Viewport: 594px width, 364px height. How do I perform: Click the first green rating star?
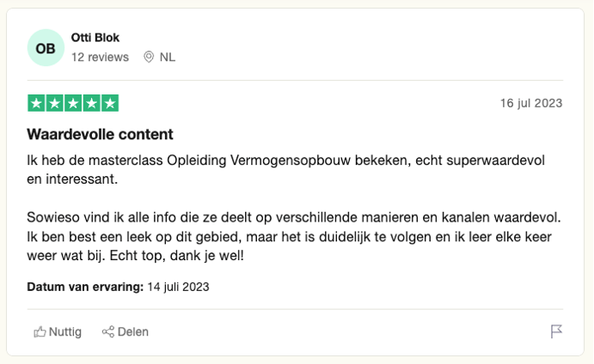(x=36, y=103)
